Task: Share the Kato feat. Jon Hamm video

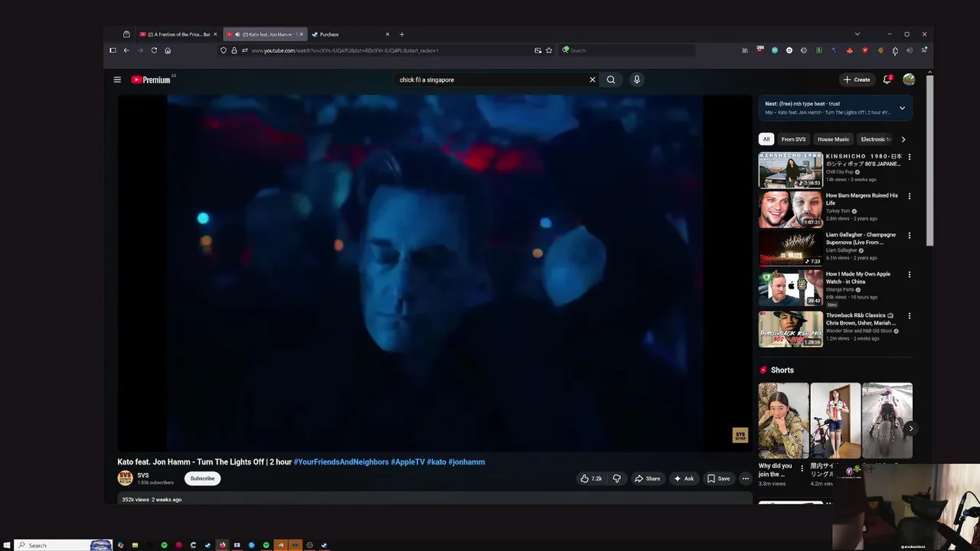Action: tap(647, 478)
